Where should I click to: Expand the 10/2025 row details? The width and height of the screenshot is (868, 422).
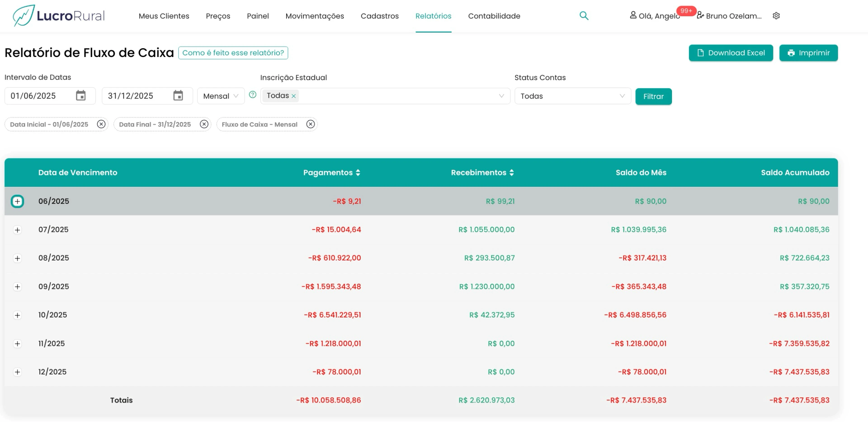pyautogui.click(x=17, y=315)
